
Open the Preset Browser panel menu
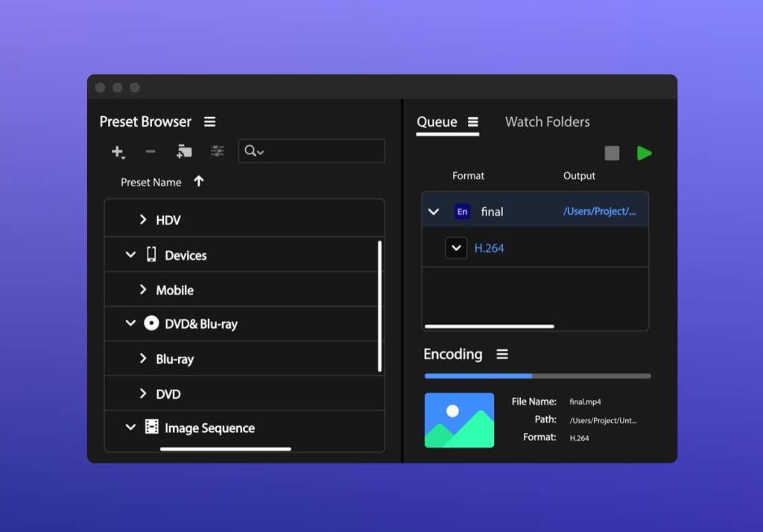coord(210,121)
